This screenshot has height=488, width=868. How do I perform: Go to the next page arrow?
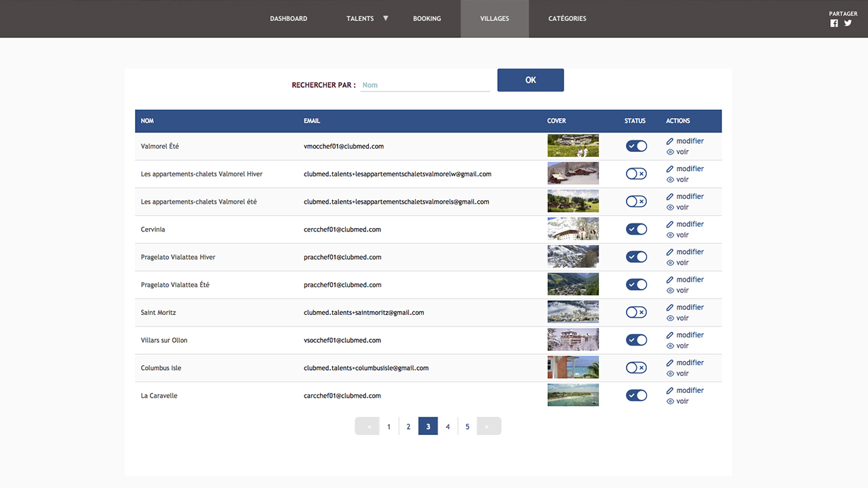click(x=489, y=426)
